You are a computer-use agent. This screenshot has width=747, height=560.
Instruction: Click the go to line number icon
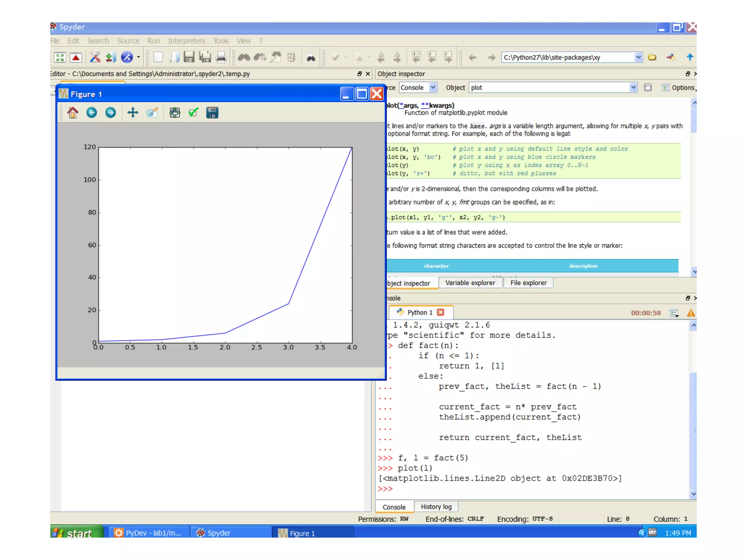click(x=291, y=57)
